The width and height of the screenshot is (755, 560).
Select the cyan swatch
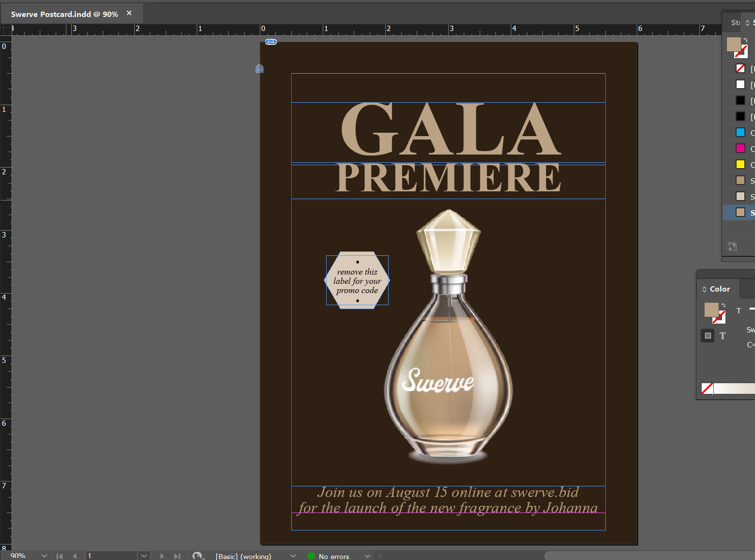[x=740, y=132]
